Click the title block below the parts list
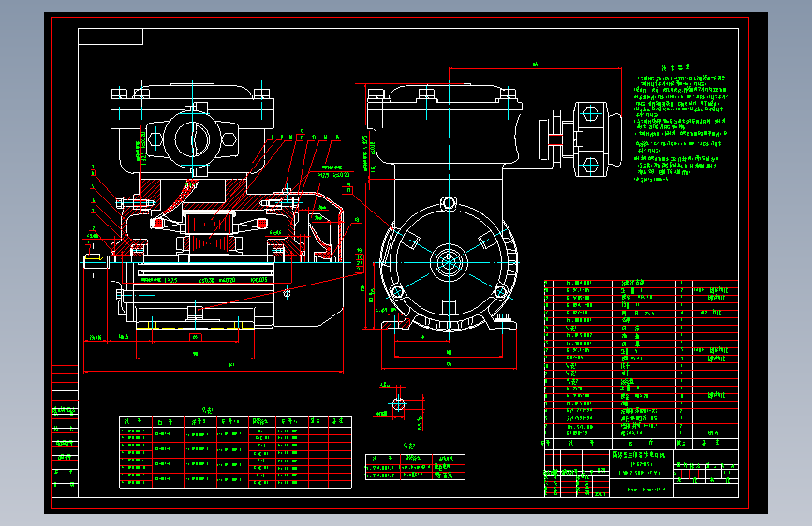Screen dimensions: 812x526 [642, 474]
